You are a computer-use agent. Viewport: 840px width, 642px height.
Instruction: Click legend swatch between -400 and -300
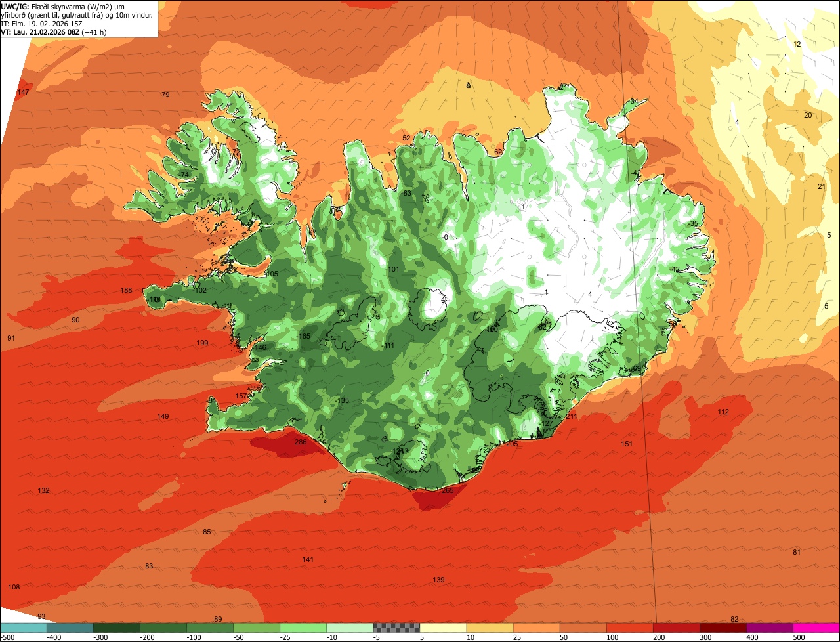70,628
